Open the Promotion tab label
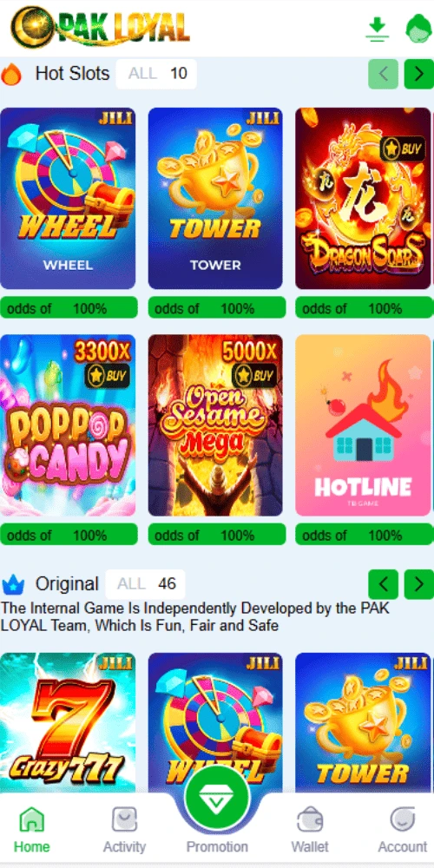The height and width of the screenshot is (868, 434). click(217, 847)
